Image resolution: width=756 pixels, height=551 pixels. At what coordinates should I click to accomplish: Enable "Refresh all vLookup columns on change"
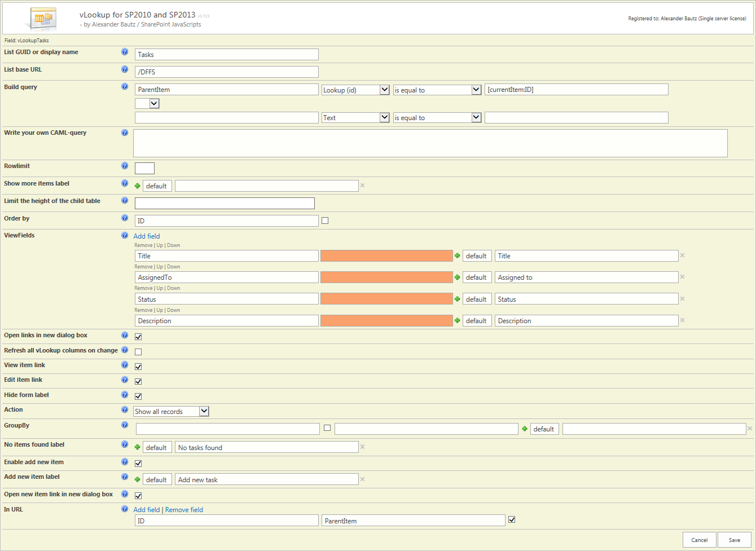point(138,351)
